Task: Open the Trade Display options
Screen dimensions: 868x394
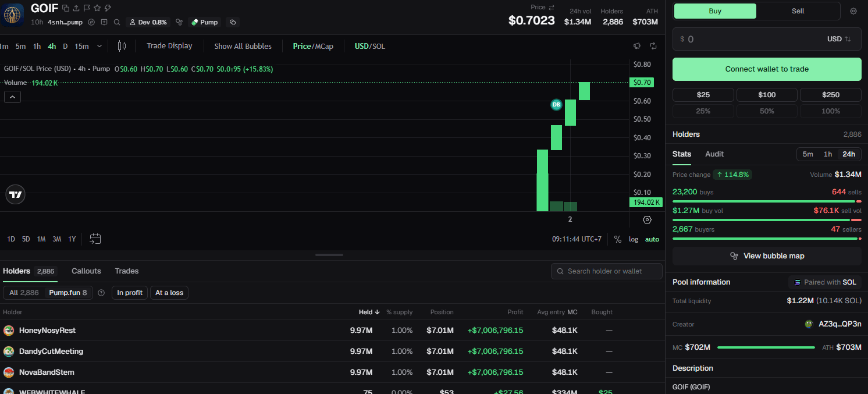Action: pyautogui.click(x=169, y=46)
